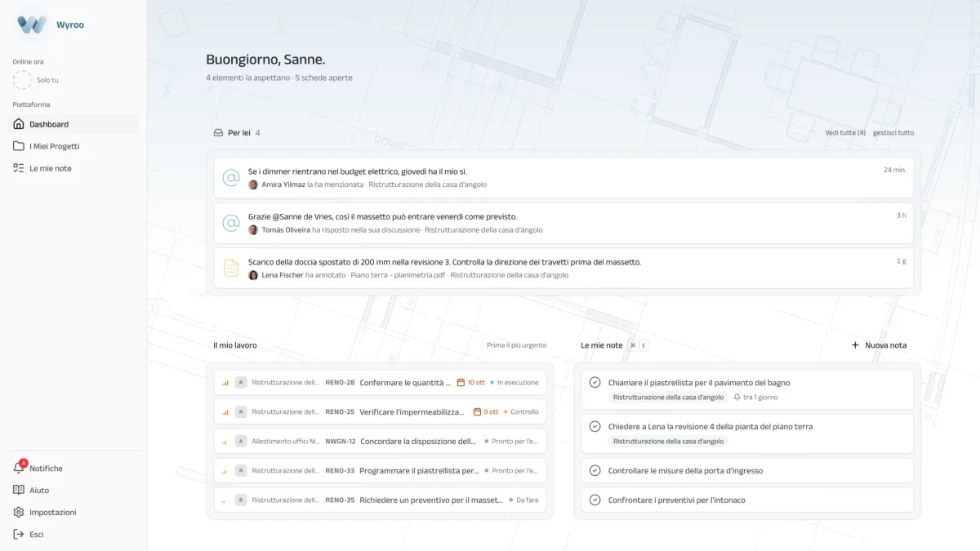Click Esci to log out

[73, 534]
